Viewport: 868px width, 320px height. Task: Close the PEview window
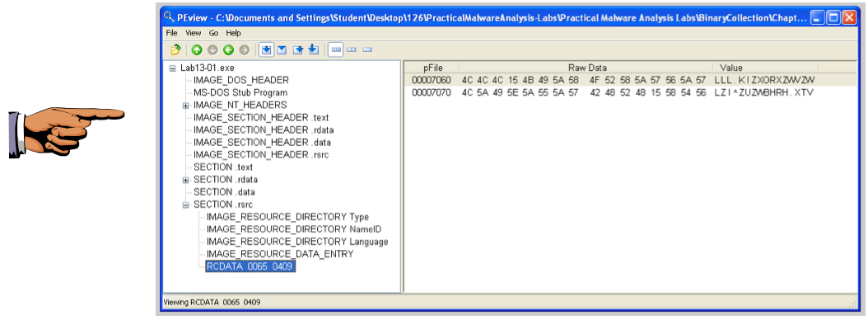pos(849,18)
